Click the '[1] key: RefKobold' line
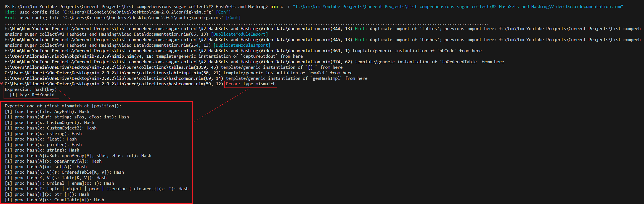Image resolution: width=644 pixels, height=204 pixels. [x=32, y=95]
